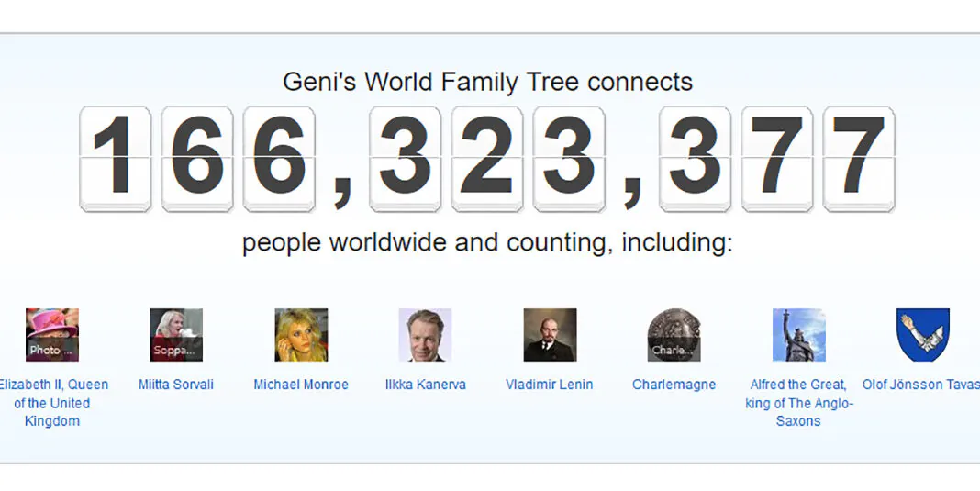
Task: Open Alfred the Great, king of The Anglo-Saxons link
Action: [x=798, y=403]
